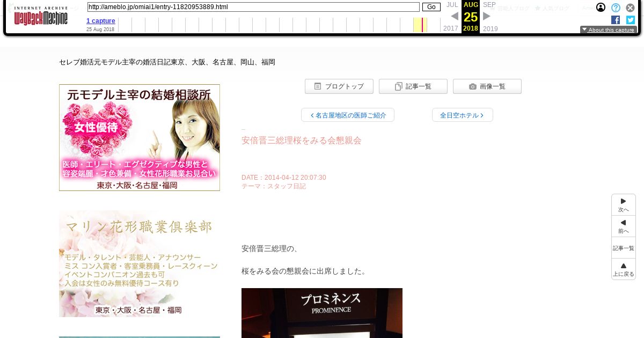
Task: Click 上に戻る back-to-top button
Action: (x=624, y=269)
